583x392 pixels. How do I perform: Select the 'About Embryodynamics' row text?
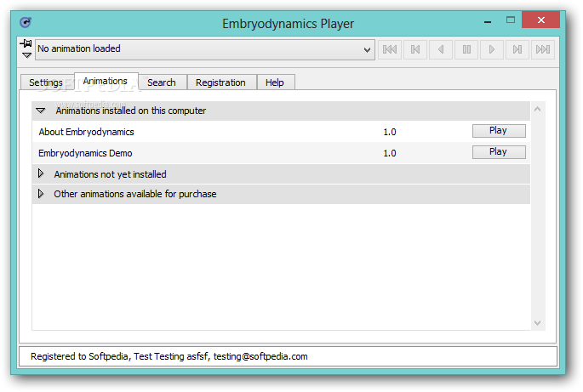click(x=86, y=132)
